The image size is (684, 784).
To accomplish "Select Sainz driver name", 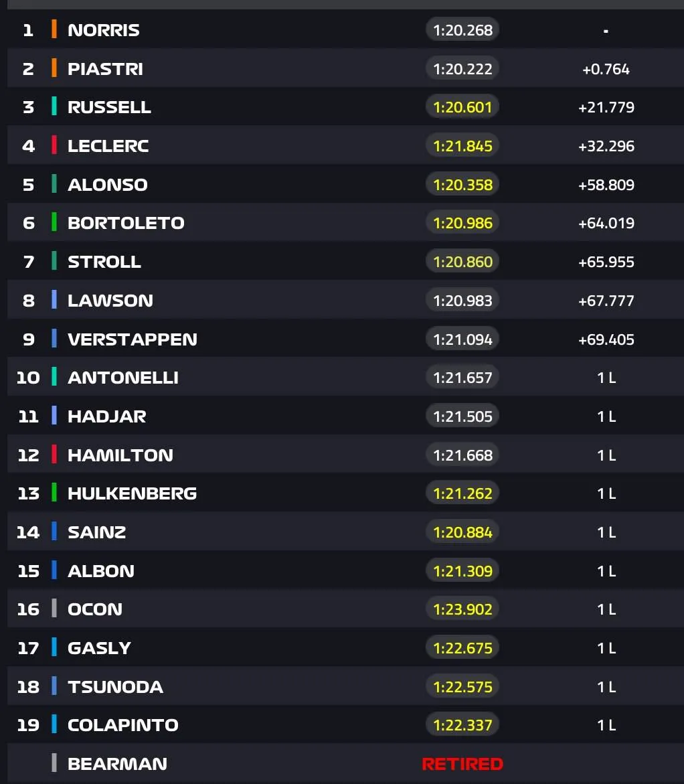I will [x=97, y=532].
